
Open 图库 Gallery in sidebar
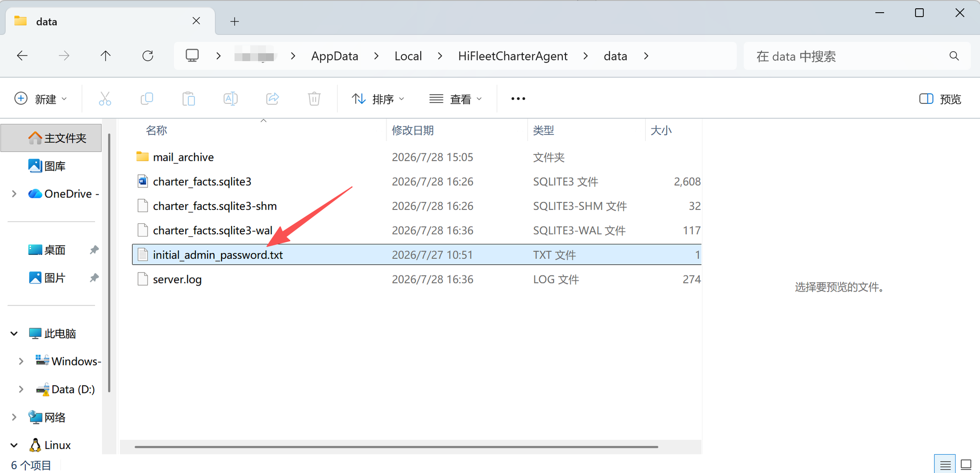coord(47,166)
